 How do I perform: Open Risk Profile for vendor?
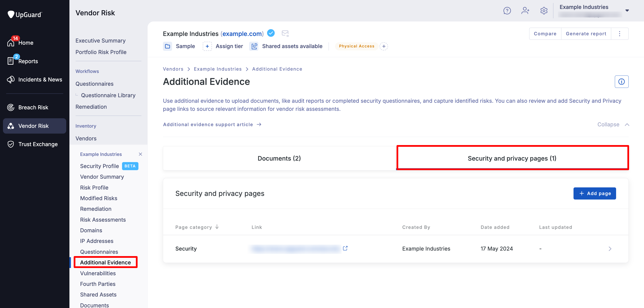point(94,187)
